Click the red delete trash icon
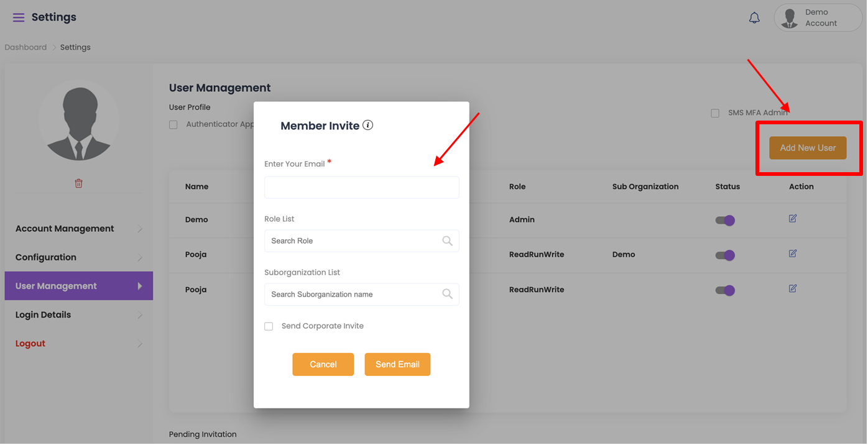This screenshot has height=445, width=868. [78, 183]
